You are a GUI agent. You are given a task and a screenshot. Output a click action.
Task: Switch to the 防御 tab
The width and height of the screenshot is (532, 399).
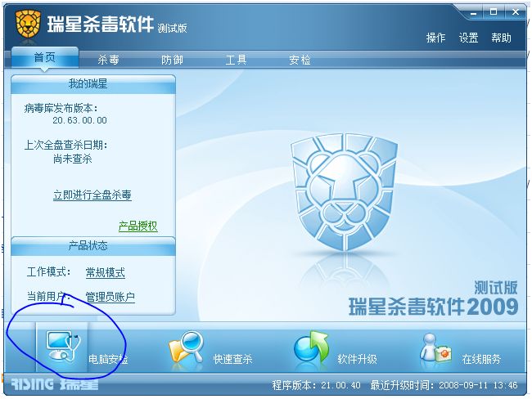click(172, 60)
